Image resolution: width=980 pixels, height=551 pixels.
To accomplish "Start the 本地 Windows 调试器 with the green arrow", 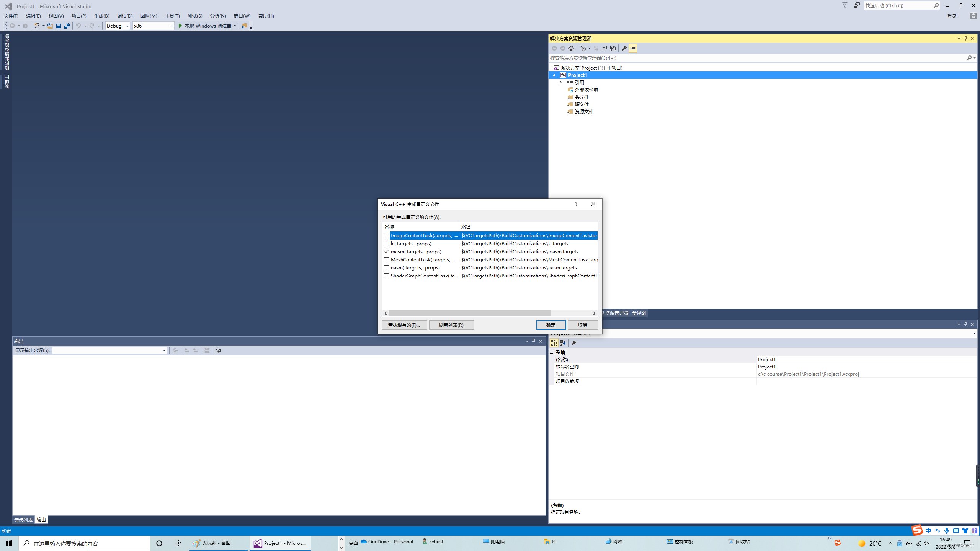I will point(180,26).
